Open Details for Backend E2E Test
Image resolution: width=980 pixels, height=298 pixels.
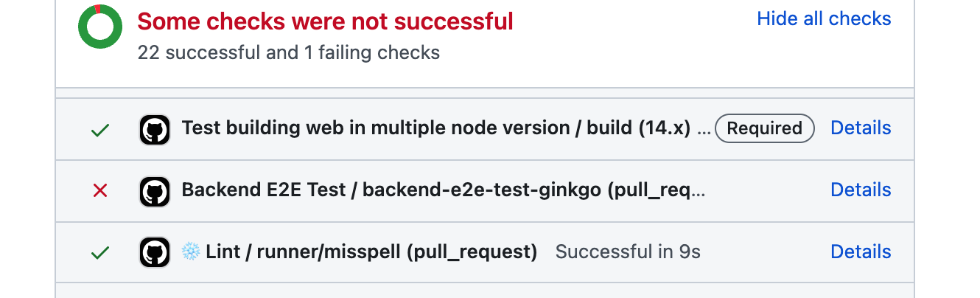pyautogui.click(x=861, y=190)
